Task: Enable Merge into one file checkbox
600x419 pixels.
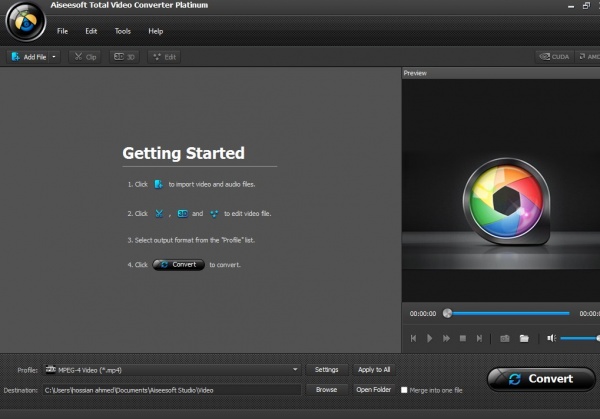Action: click(x=404, y=390)
